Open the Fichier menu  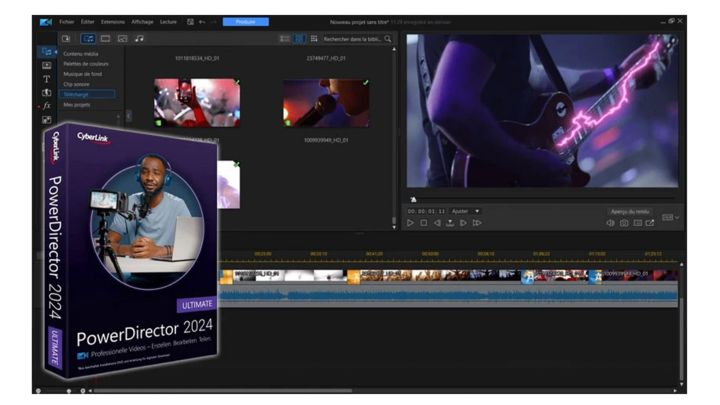(x=67, y=22)
